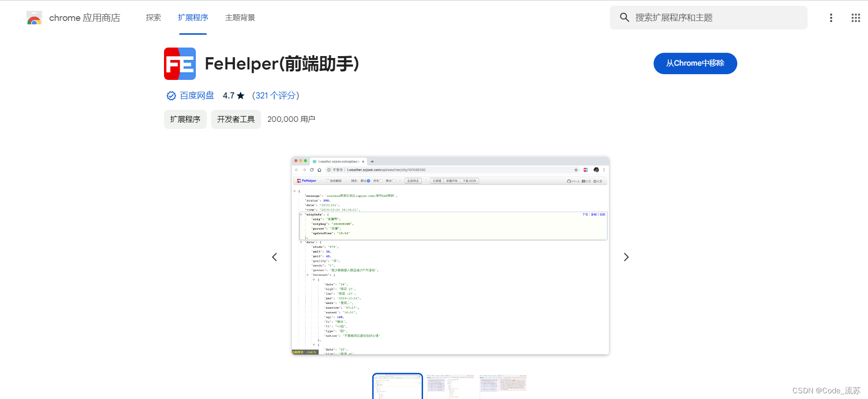Select the first screenshot thumbnail

397,386
